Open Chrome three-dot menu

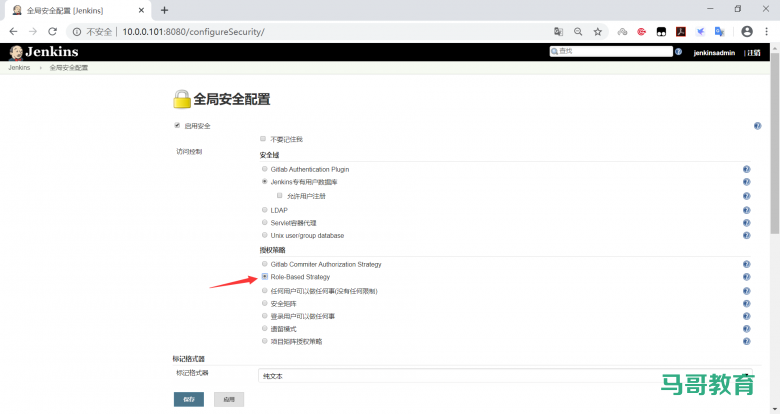coord(767,31)
